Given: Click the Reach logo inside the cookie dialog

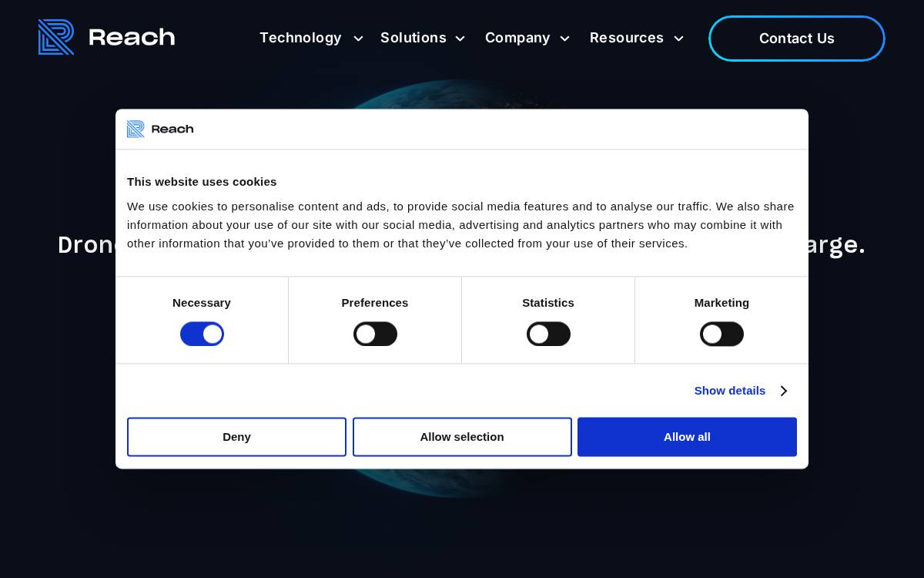Looking at the screenshot, I should 160,129.
